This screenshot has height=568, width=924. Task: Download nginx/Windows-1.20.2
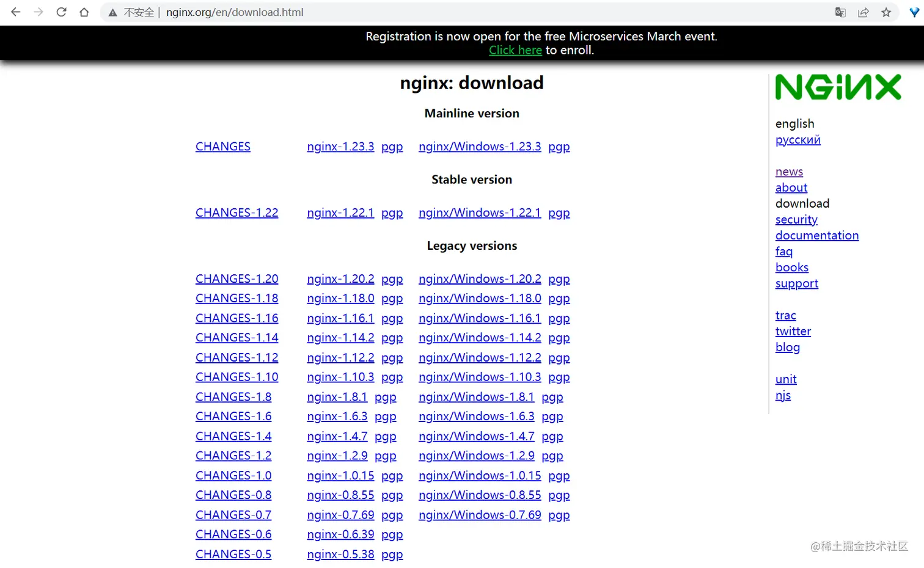(x=480, y=279)
